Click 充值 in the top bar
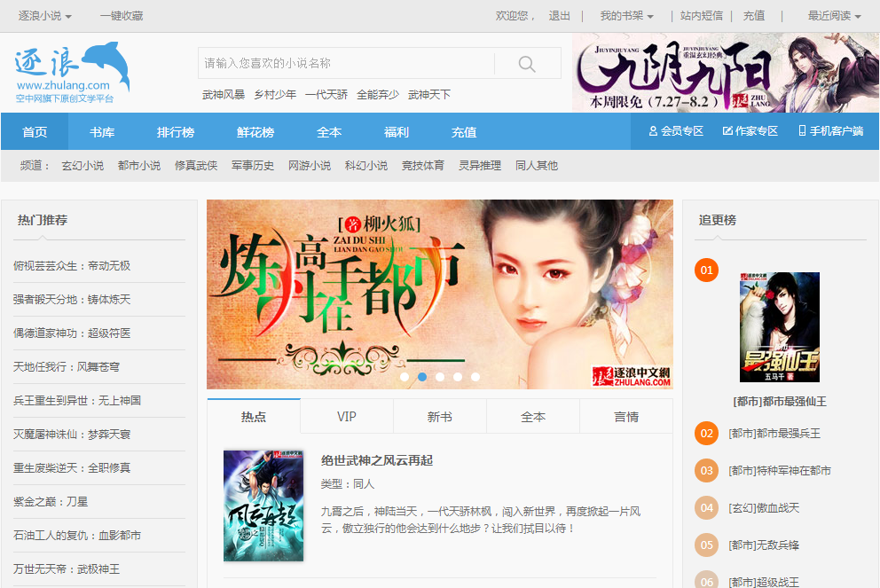Image resolution: width=880 pixels, height=588 pixels. tap(754, 16)
